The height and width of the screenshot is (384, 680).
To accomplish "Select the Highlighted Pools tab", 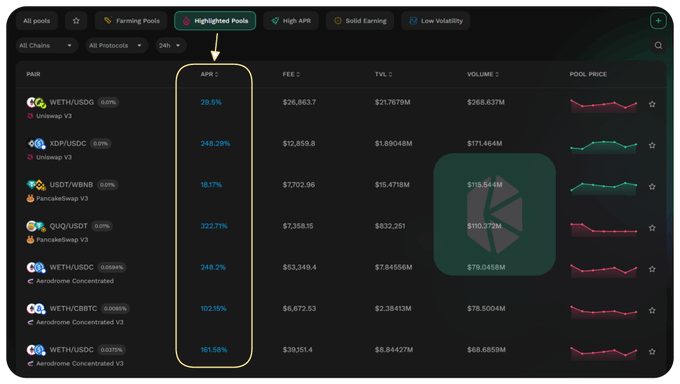I will point(215,21).
